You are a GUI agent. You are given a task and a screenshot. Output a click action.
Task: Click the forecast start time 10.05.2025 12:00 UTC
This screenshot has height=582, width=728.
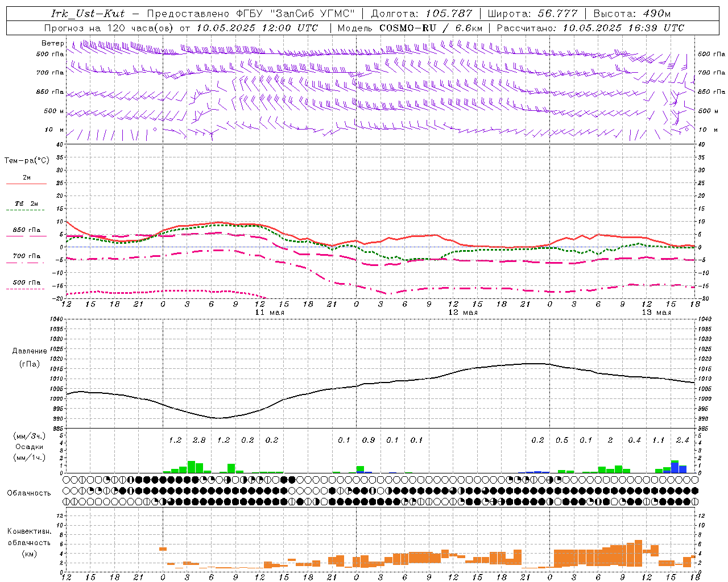click(257, 28)
